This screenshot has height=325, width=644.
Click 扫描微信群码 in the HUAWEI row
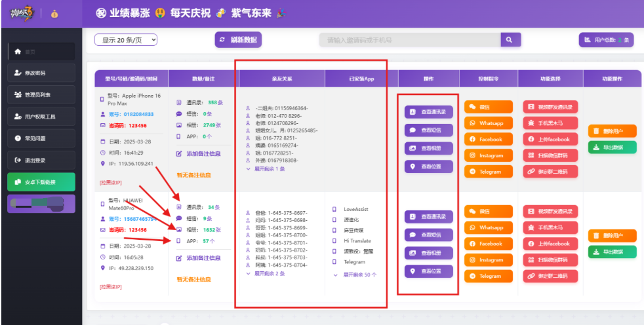point(550,259)
